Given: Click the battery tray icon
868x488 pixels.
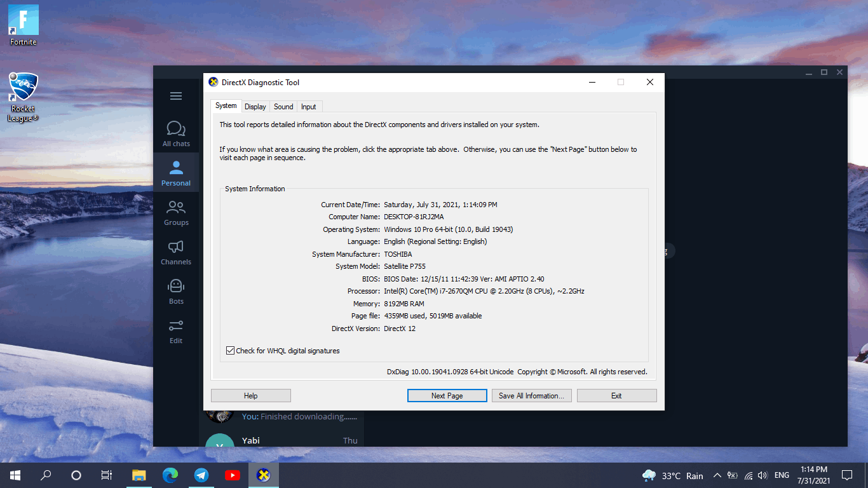Looking at the screenshot, I should point(733,475).
